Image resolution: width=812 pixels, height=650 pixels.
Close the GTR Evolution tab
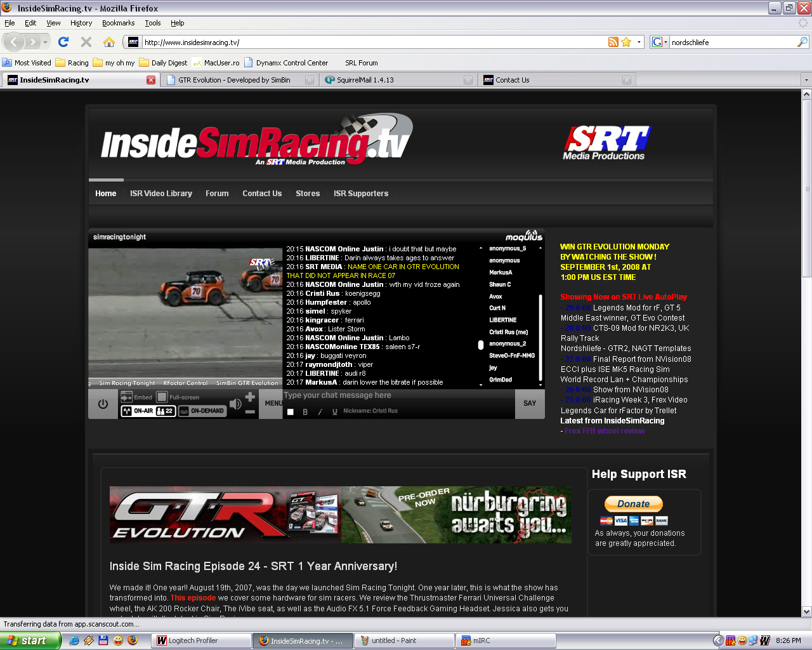310,80
